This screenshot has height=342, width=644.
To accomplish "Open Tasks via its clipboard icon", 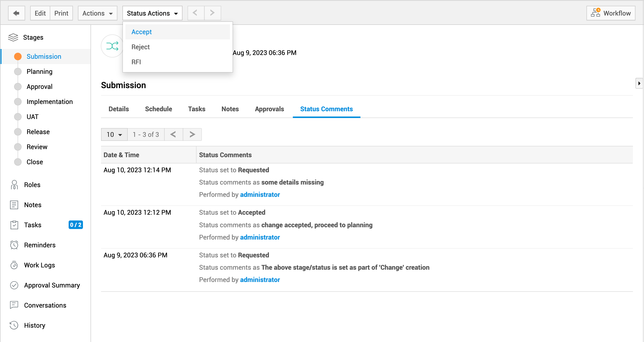I will click(14, 225).
